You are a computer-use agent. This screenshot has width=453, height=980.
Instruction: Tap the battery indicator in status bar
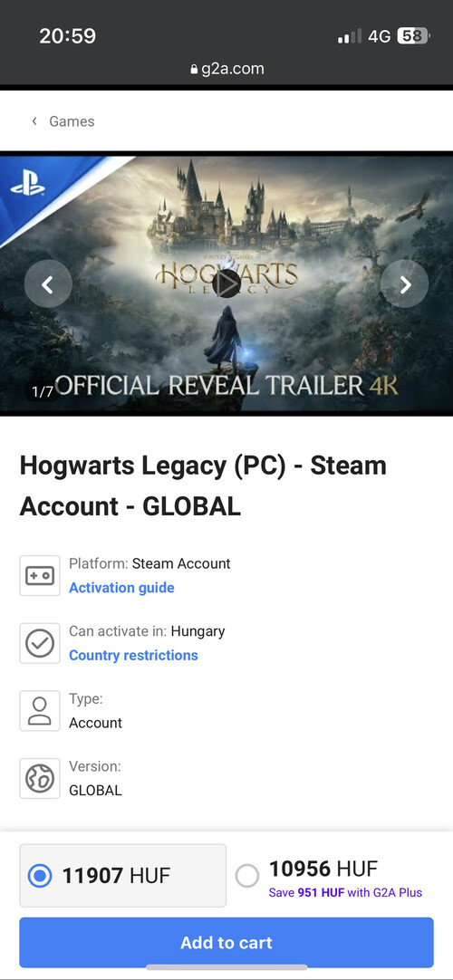[414, 36]
